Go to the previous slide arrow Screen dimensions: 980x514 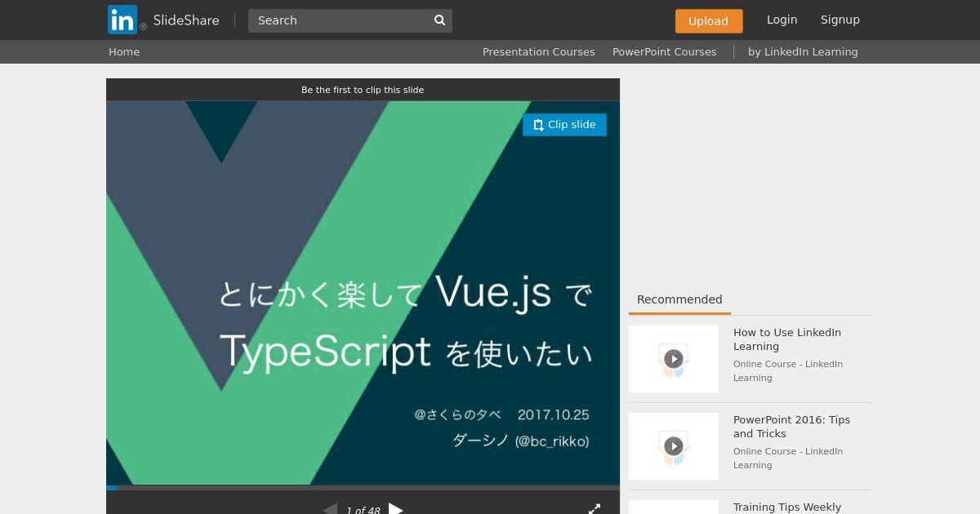330,508
